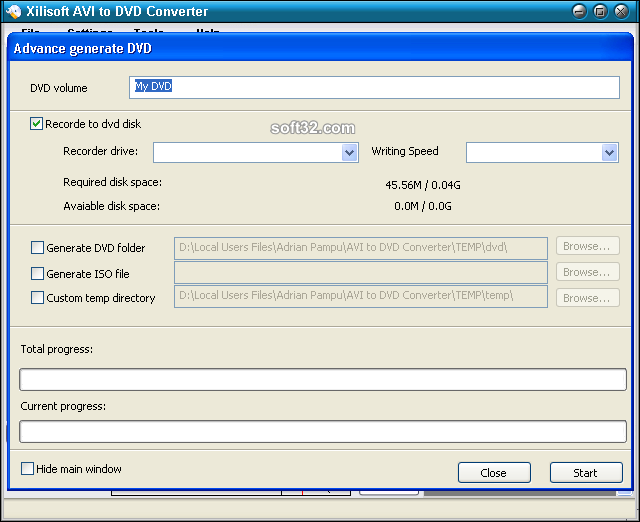
Task: Click the Total progress bar
Action: coord(323,380)
